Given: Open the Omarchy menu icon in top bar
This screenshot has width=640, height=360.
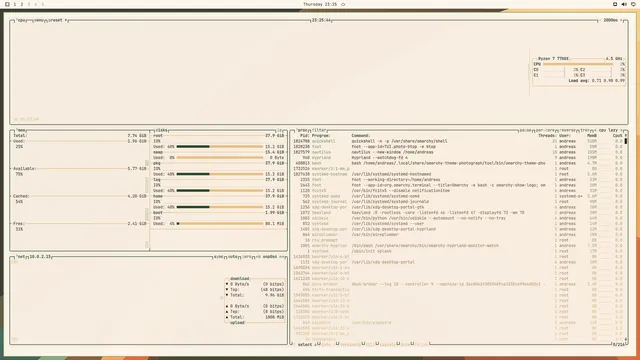Looking at the screenshot, I should pos(7,4).
